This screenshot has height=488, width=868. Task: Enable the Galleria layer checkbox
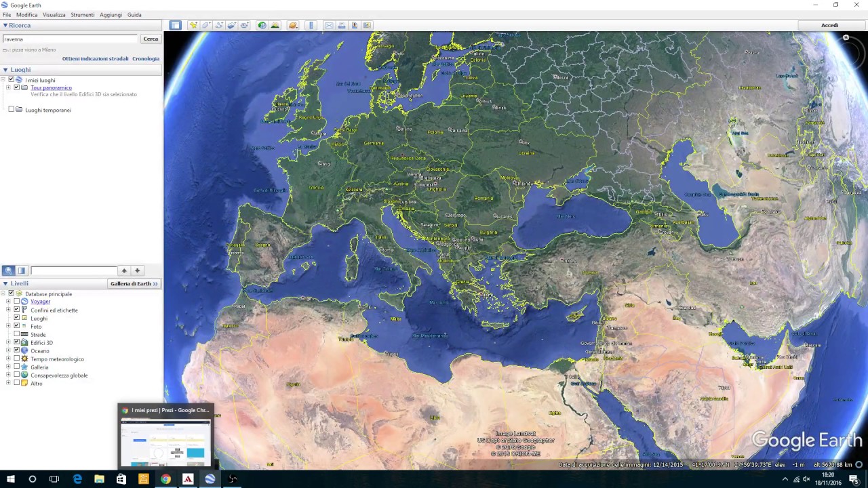17,367
